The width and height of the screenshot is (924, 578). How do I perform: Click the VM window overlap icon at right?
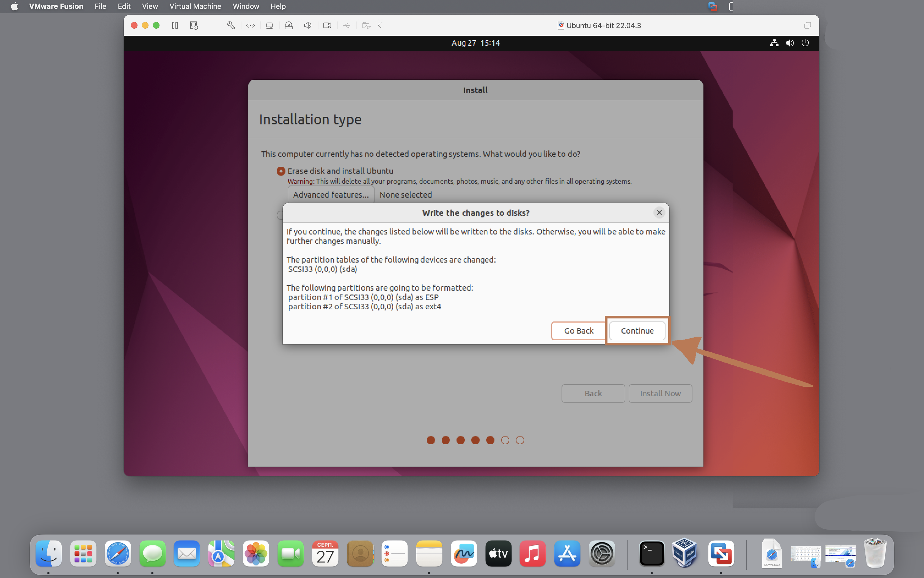(x=807, y=25)
